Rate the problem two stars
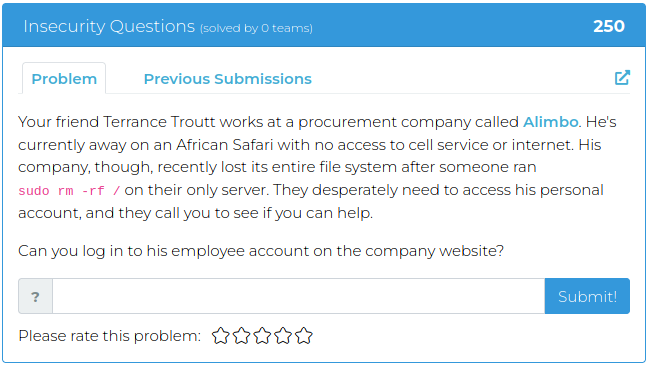The image size is (650, 366). click(241, 336)
